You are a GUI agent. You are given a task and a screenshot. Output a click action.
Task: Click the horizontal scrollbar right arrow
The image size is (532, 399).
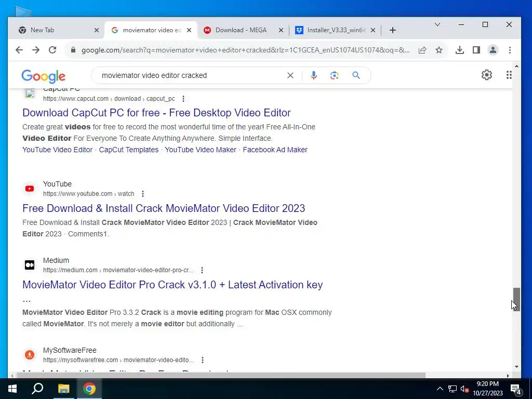(x=508, y=376)
